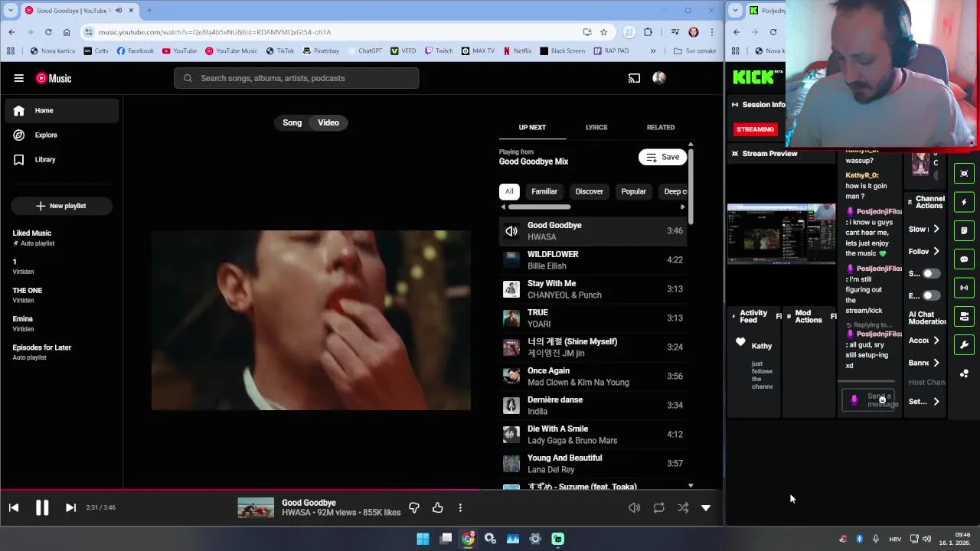Collapse the player page with down arrow
Viewport: 980px width, 551px height.
pos(706,507)
